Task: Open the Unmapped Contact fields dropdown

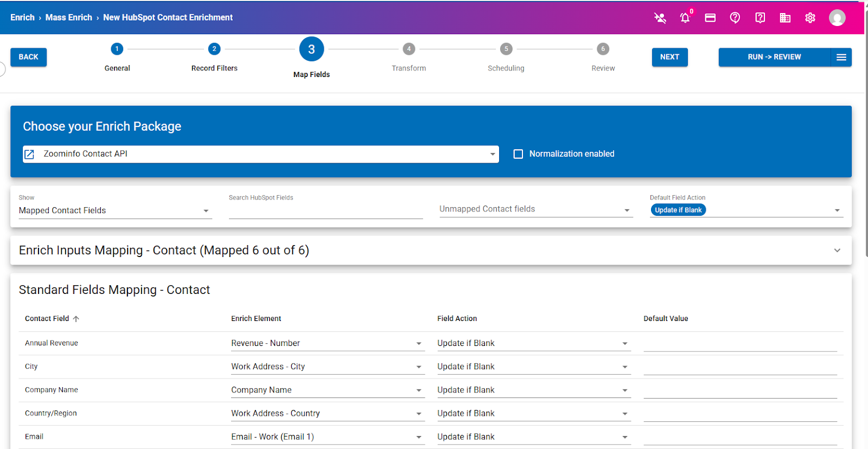Action: (x=535, y=209)
